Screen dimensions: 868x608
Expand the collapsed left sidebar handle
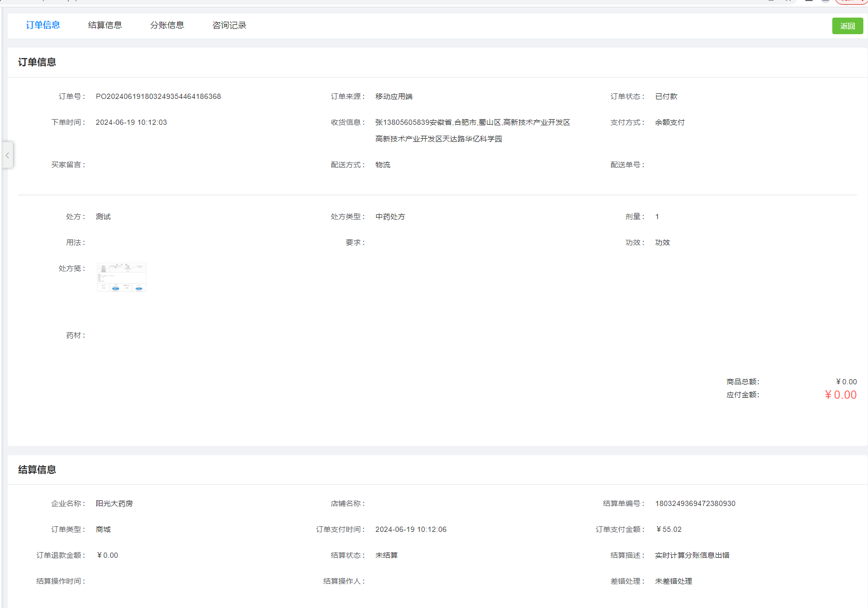pyautogui.click(x=7, y=155)
